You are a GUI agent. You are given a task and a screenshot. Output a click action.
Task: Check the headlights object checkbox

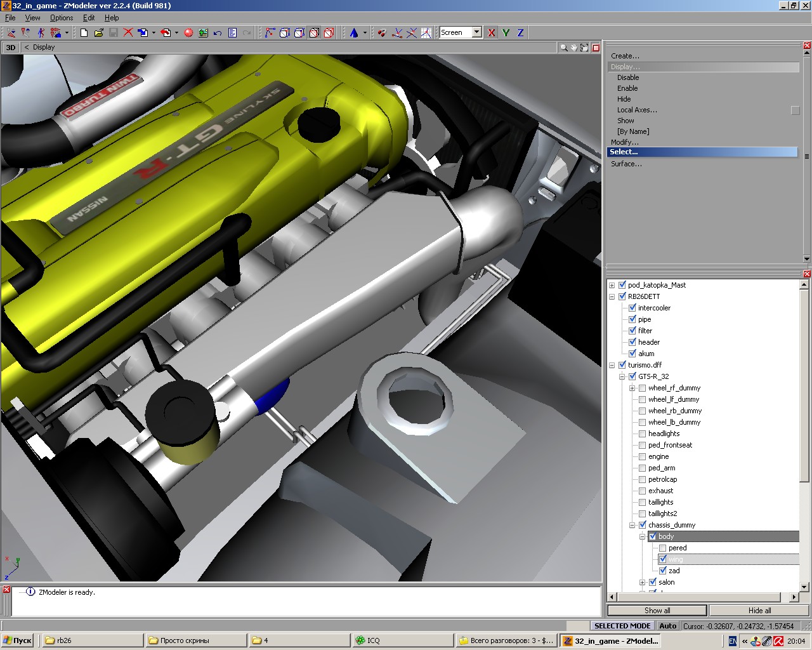click(x=643, y=434)
